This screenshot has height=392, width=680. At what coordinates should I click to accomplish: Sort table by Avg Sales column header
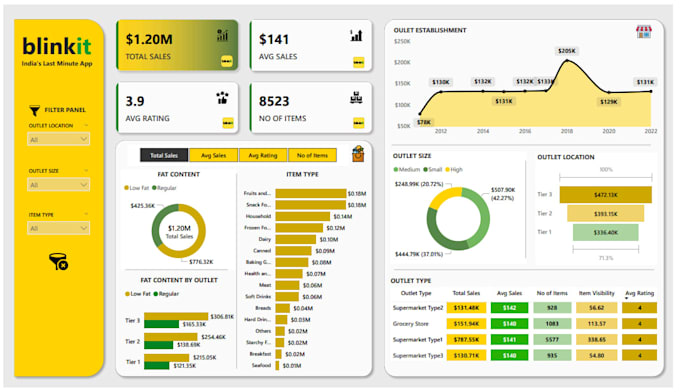pyautogui.click(x=509, y=293)
